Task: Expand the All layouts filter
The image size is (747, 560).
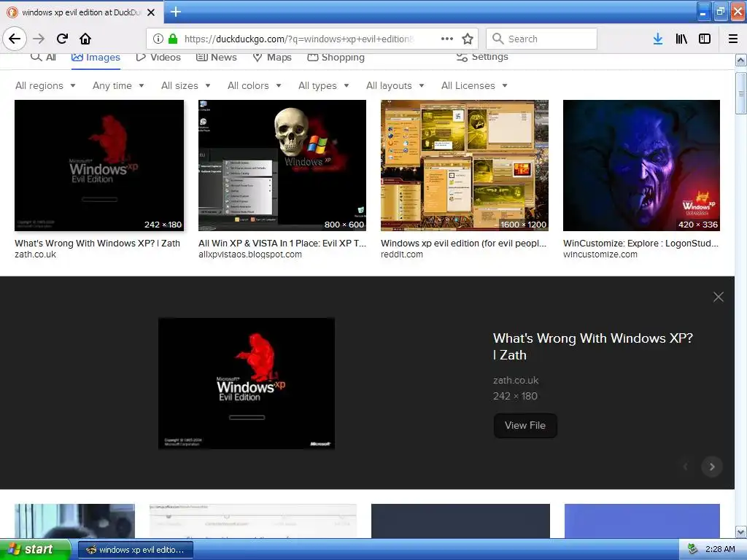Action: point(395,86)
